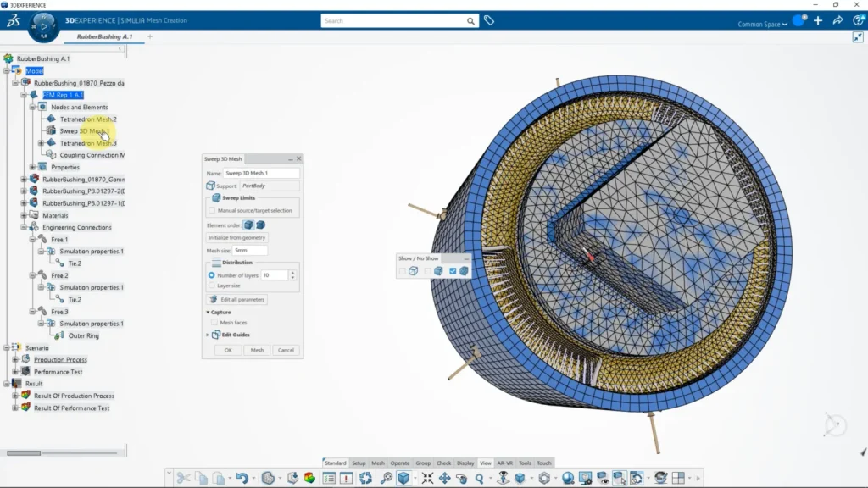Click the search magnifier icon
The height and width of the screenshot is (488, 868).
[x=470, y=21]
